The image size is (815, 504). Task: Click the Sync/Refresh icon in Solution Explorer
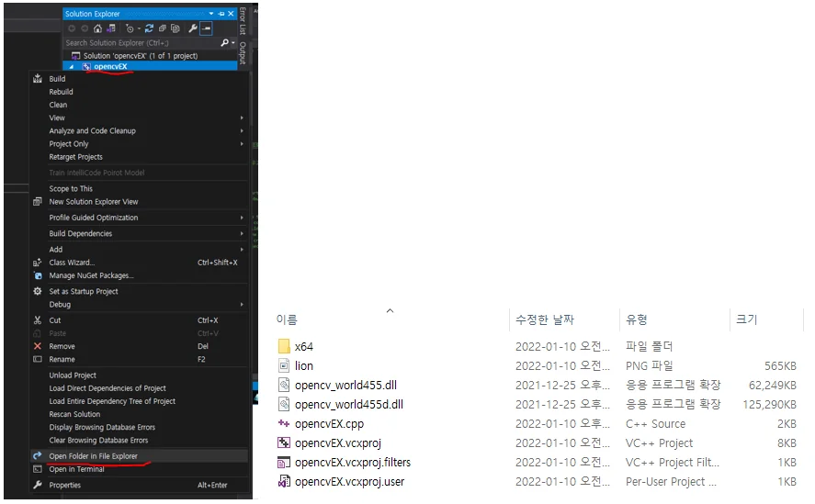tap(149, 28)
